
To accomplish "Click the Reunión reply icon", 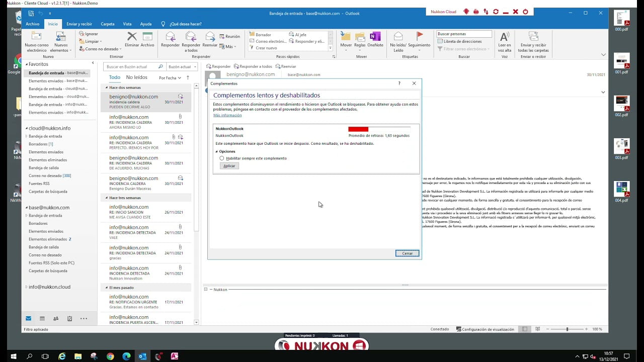I will (222, 37).
